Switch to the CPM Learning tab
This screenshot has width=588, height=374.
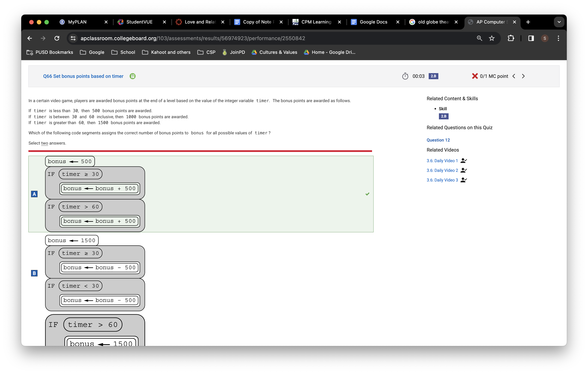pos(316,22)
